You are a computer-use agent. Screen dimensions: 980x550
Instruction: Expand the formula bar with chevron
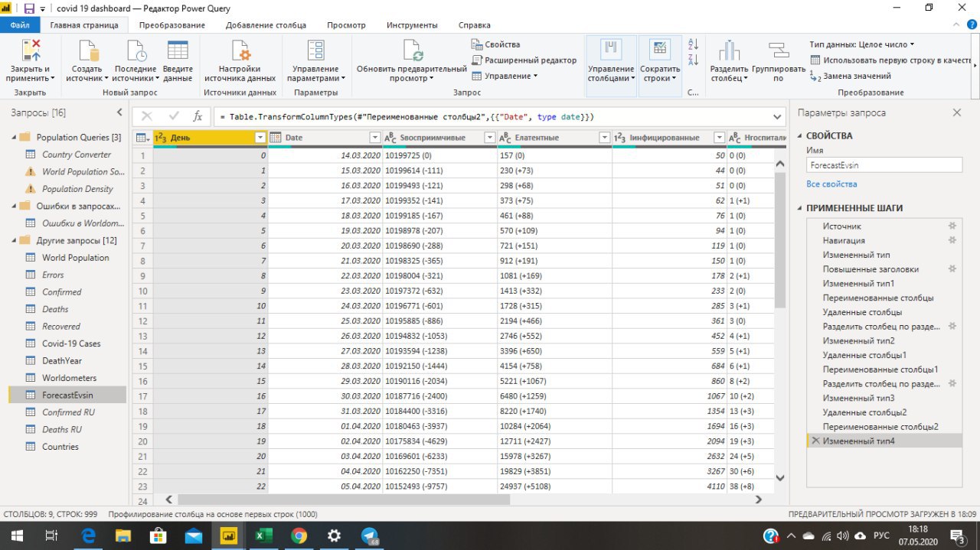(x=778, y=116)
